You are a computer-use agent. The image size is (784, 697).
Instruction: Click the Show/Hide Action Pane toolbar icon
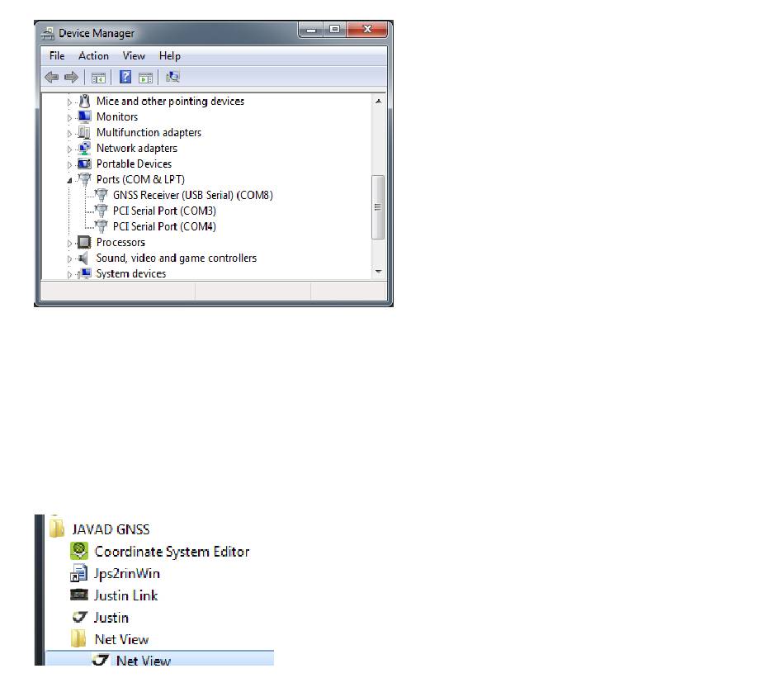click(145, 78)
